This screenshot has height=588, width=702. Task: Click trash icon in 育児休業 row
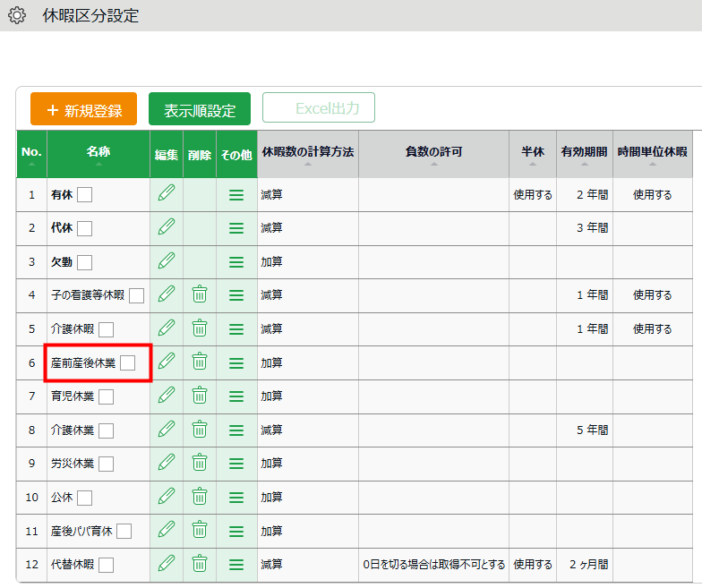tap(199, 396)
